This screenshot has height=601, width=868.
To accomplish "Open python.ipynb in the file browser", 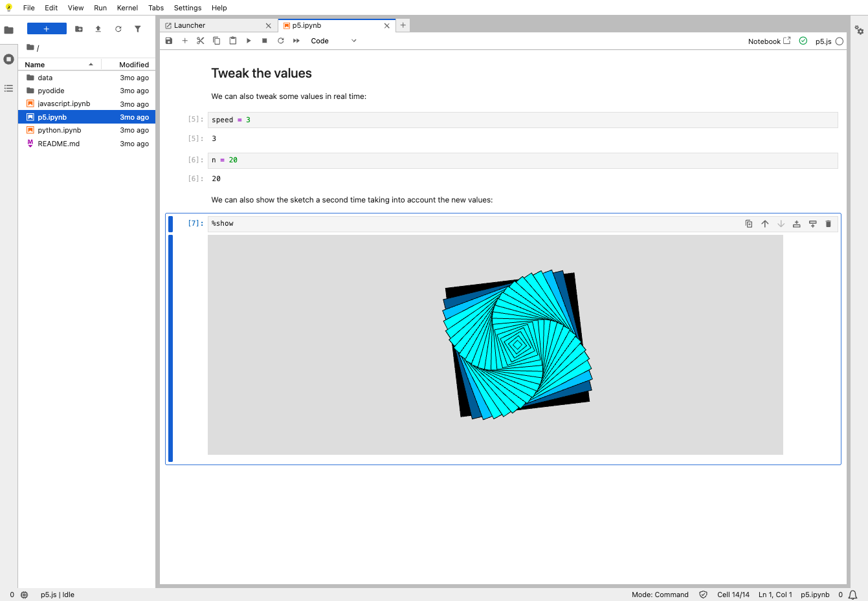I will coord(60,130).
